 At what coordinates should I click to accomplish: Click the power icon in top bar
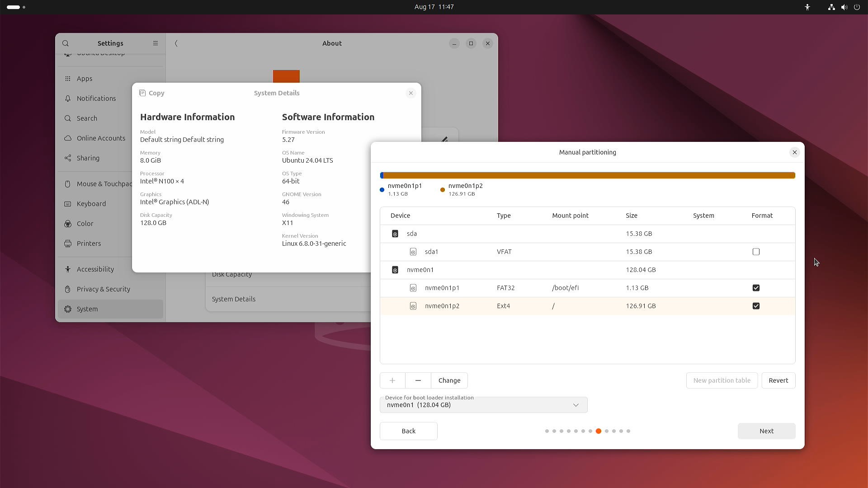click(857, 7)
